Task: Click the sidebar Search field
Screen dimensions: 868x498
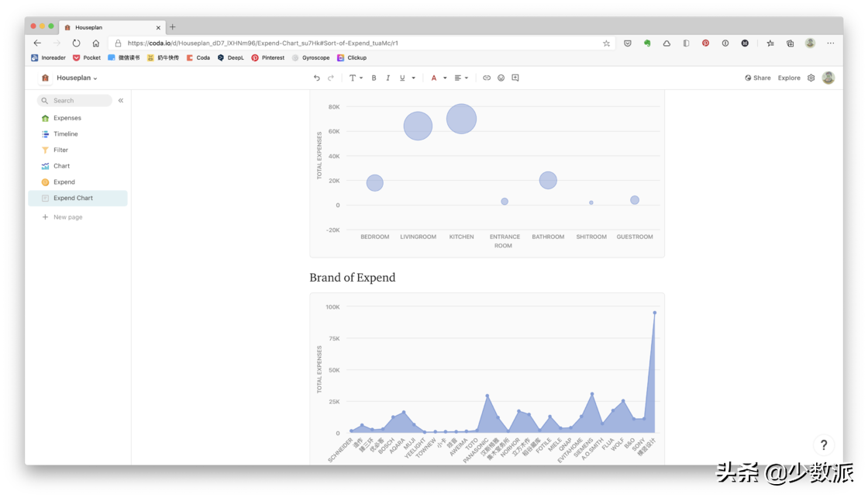Action: pos(74,101)
